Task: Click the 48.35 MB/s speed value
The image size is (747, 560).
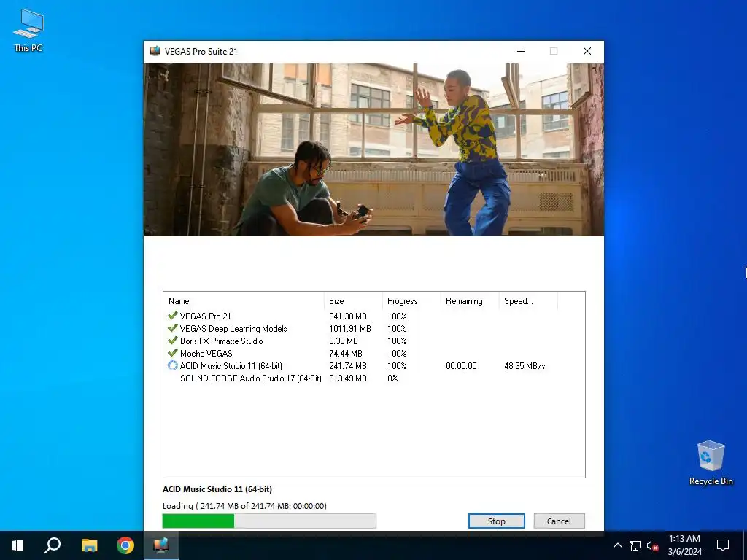Action: tap(525, 366)
